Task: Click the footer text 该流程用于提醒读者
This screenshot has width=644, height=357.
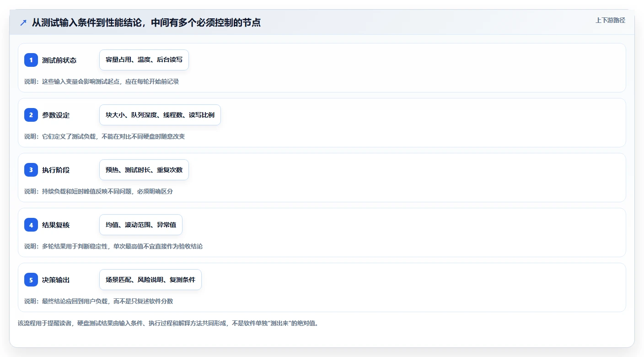Action: pos(168,323)
